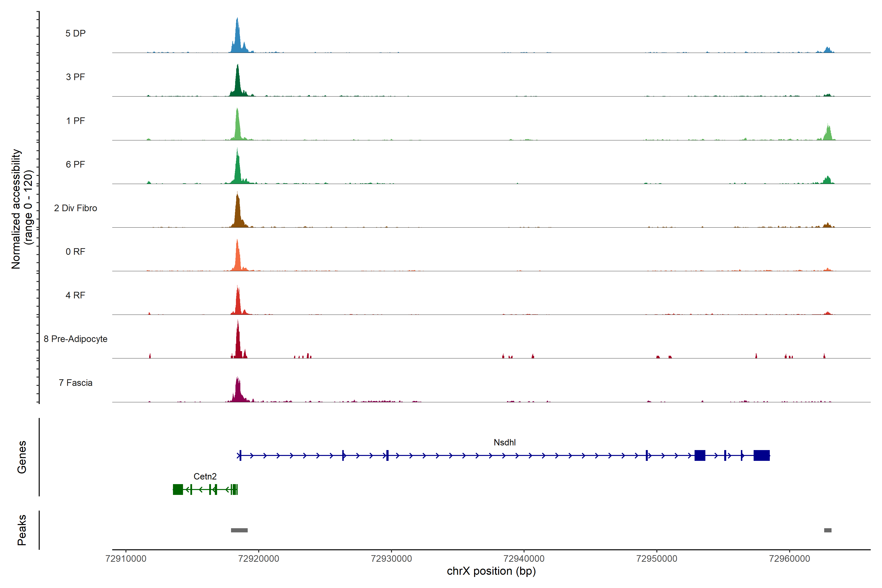Viewport: 882px width, 588px height.
Task: Click the chrX position (bp) axis title
Action: [491, 571]
